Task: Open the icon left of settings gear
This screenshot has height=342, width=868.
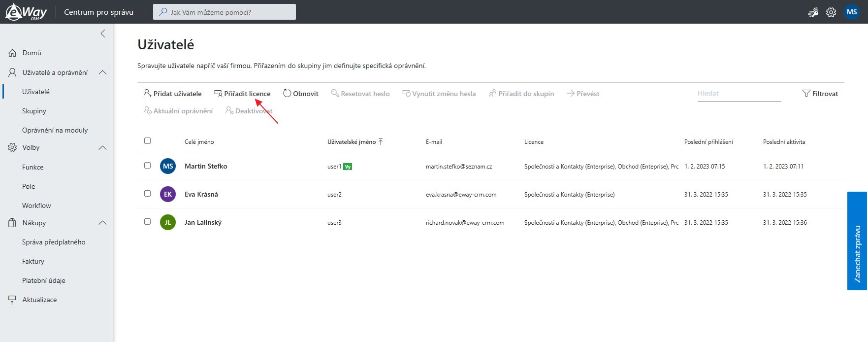Action: [x=813, y=12]
